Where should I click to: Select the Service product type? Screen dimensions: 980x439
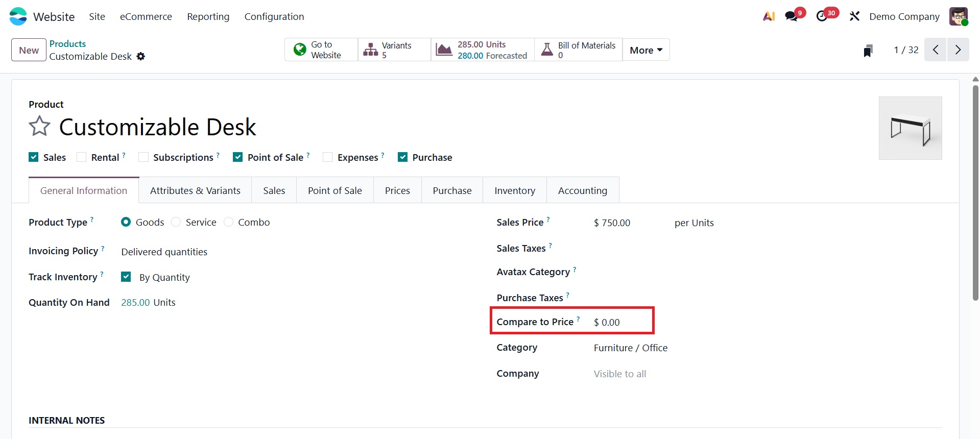click(x=176, y=222)
